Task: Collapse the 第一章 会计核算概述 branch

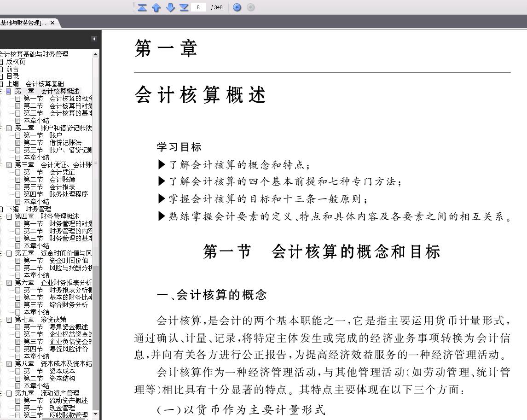Action: click(1, 91)
